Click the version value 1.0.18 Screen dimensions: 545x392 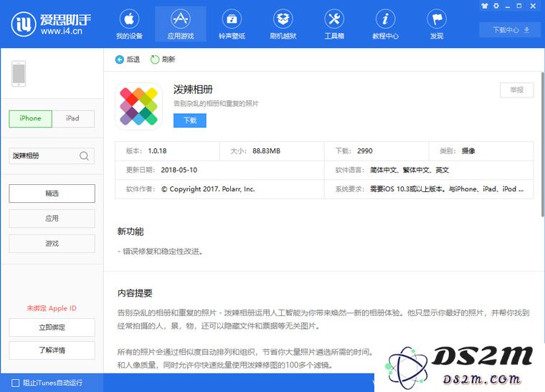click(x=157, y=151)
